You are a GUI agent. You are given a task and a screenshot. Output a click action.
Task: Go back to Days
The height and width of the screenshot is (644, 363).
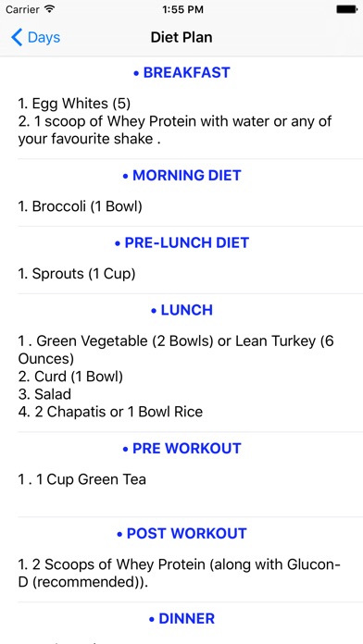pyautogui.click(x=35, y=37)
